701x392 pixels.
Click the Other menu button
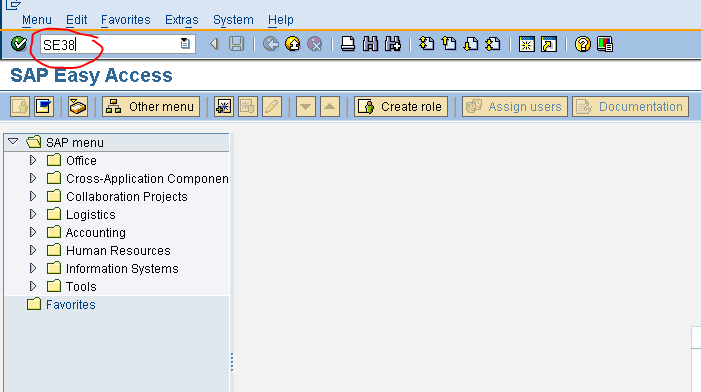point(151,106)
